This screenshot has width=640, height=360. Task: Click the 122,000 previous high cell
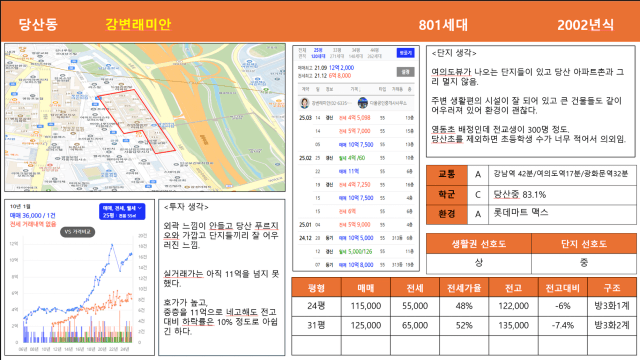(513, 306)
